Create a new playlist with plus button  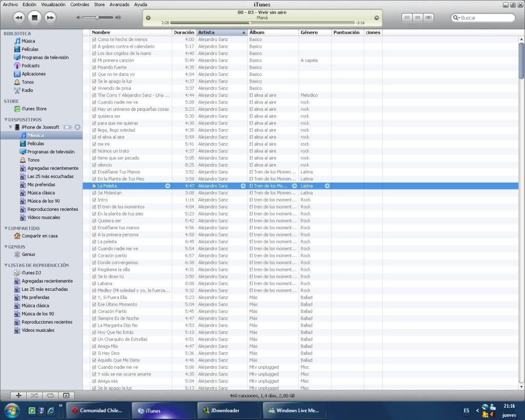(x=18, y=395)
